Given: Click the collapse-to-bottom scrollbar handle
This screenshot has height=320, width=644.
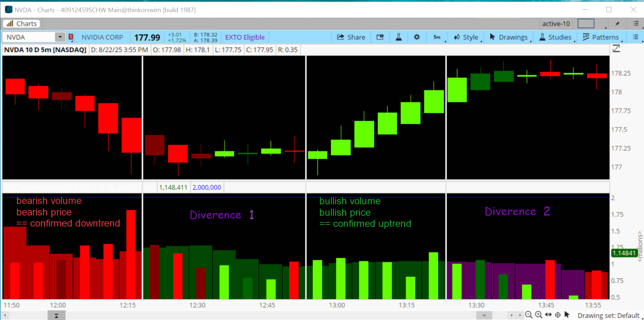Looking at the screenshot, I should (x=56, y=315).
